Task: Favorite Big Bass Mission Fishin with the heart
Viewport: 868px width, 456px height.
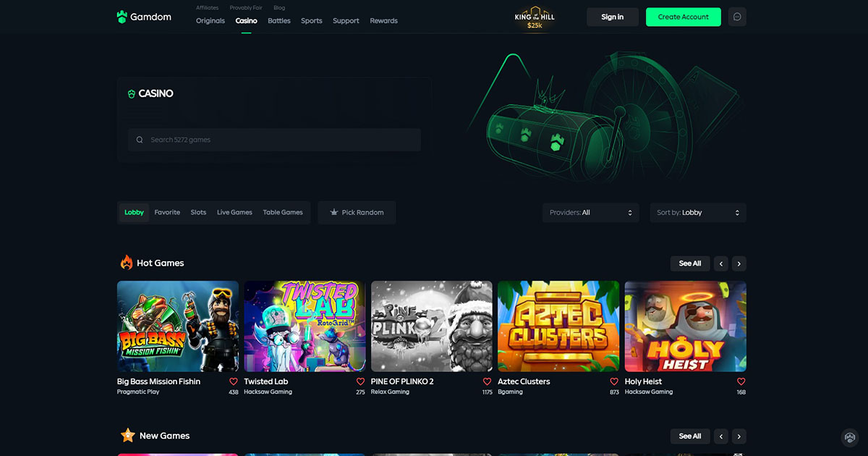Action: point(234,381)
